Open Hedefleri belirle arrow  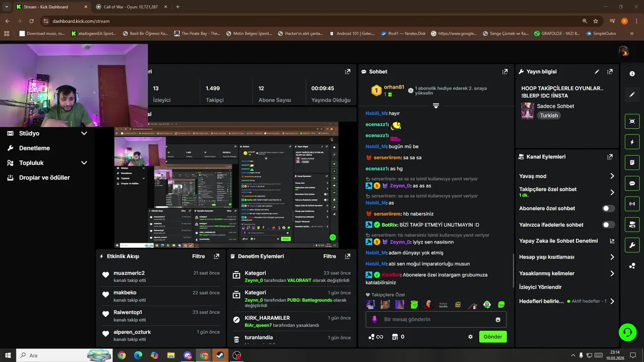tap(612, 301)
